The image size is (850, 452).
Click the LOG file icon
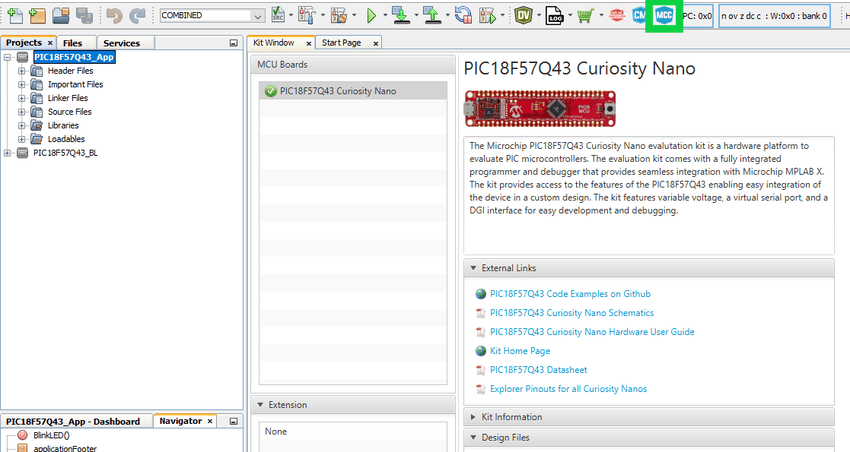(x=555, y=16)
